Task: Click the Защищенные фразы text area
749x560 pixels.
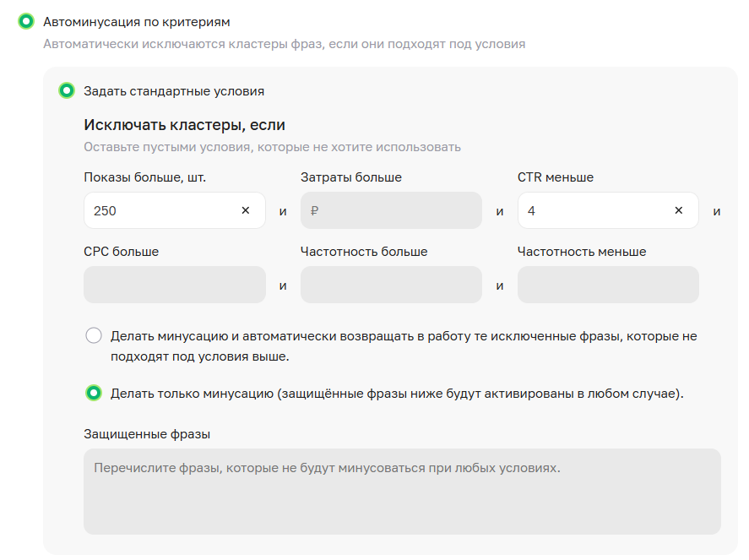Action: click(402, 492)
